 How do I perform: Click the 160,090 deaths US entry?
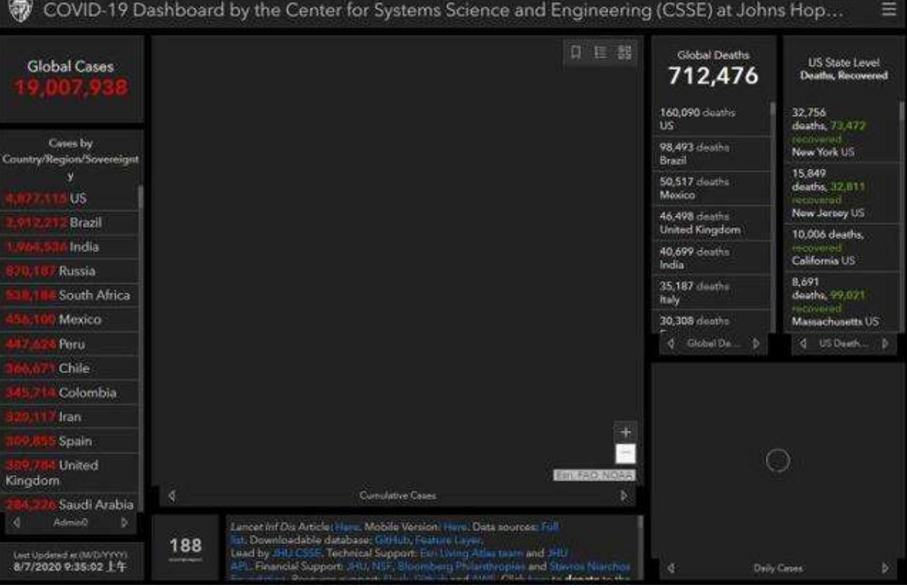click(x=712, y=119)
